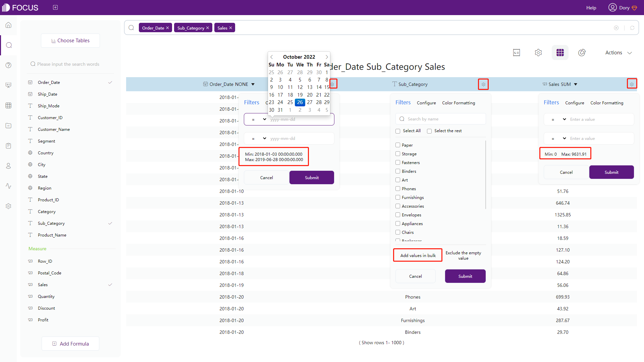Open the chart configuration panel icon

(517, 53)
